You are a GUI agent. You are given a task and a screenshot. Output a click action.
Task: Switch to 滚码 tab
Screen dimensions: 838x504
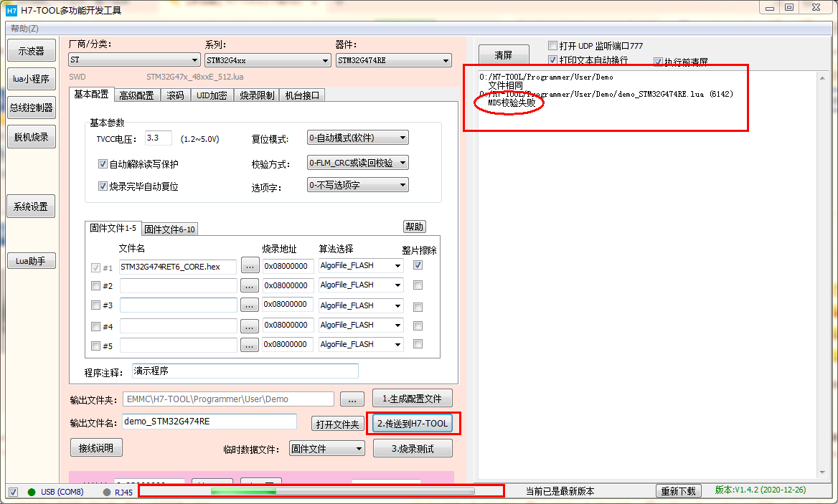175,95
